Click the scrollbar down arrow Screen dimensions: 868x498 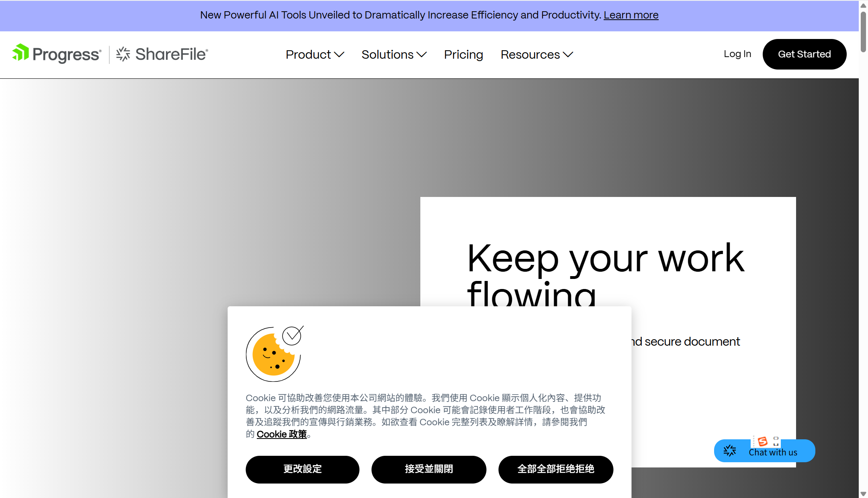[863, 494]
